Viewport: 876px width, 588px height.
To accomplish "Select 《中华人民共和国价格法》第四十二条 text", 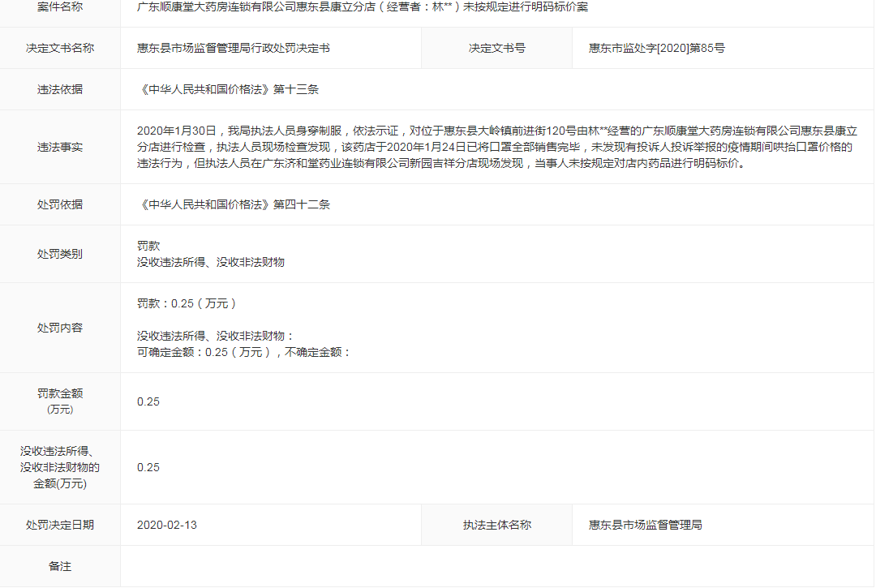I will 234,204.
